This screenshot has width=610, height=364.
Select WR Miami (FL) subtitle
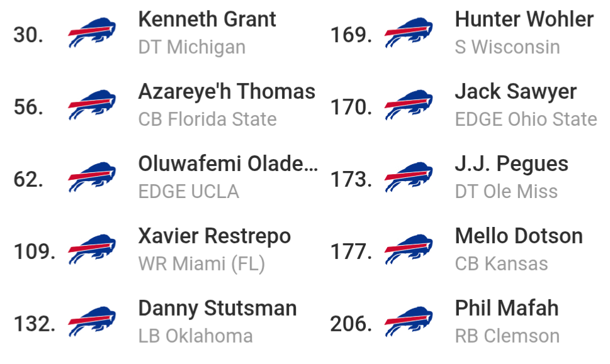pyautogui.click(x=201, y=264)
